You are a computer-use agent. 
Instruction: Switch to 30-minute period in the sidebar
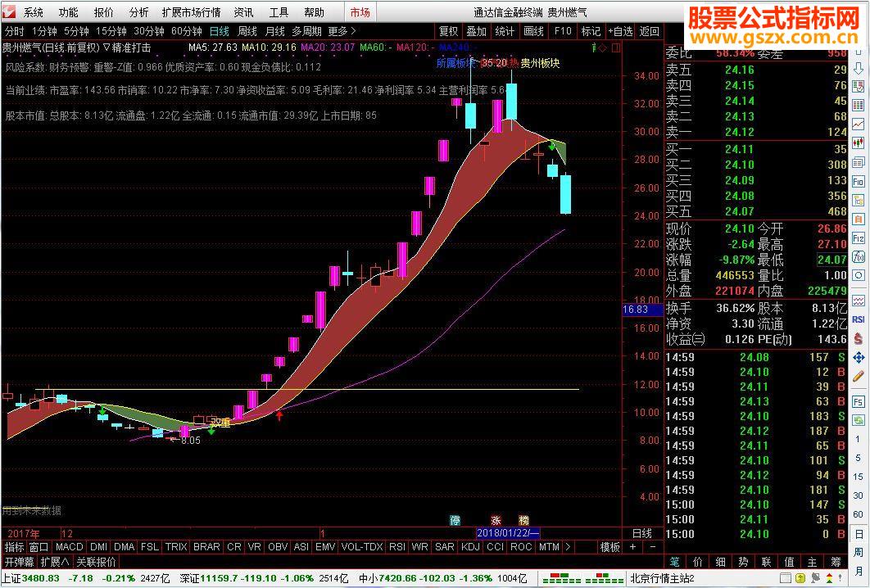[x=858, y=495]
